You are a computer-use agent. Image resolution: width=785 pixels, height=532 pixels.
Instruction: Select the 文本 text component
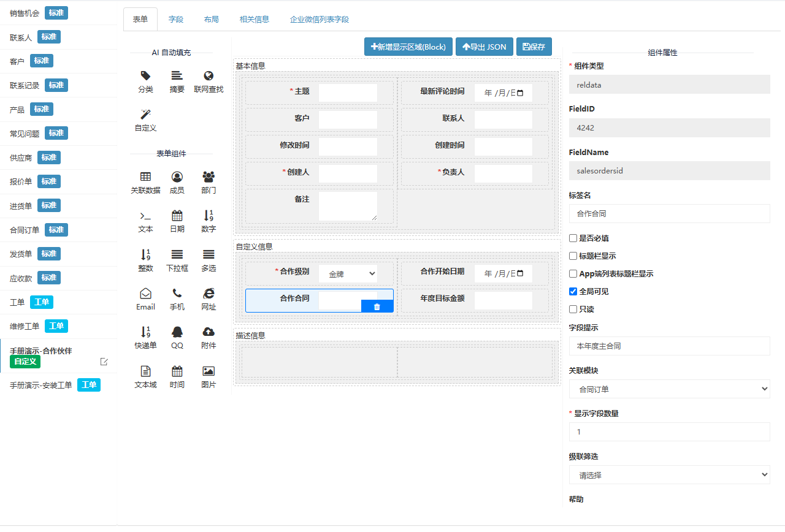coord(145,216)
